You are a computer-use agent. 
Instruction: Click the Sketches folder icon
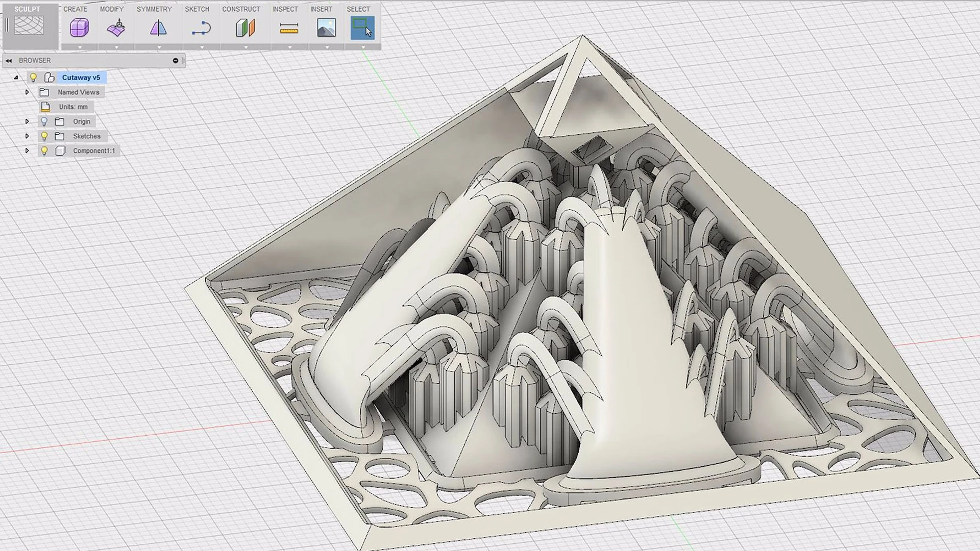(x=60, y=136)
